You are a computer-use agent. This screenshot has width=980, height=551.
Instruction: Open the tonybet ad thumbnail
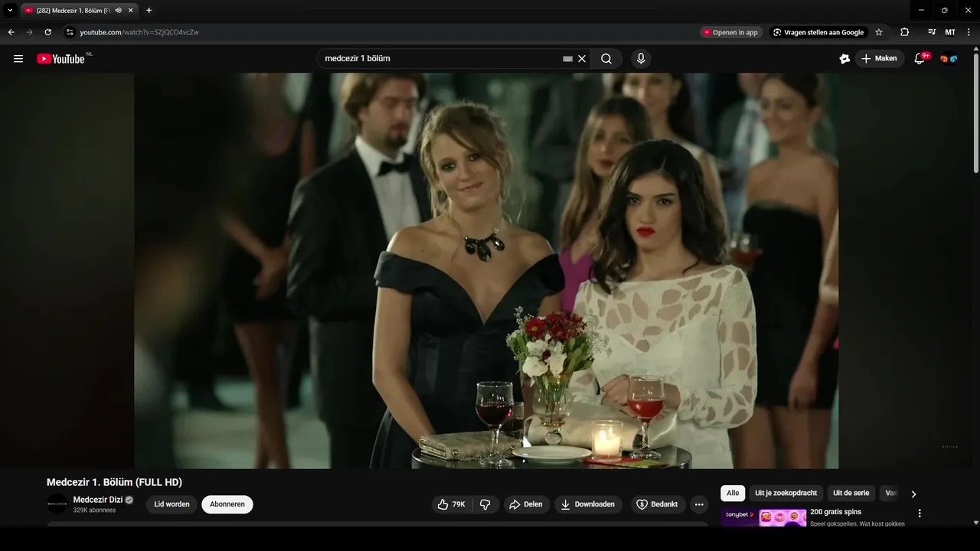click(763, 518)
